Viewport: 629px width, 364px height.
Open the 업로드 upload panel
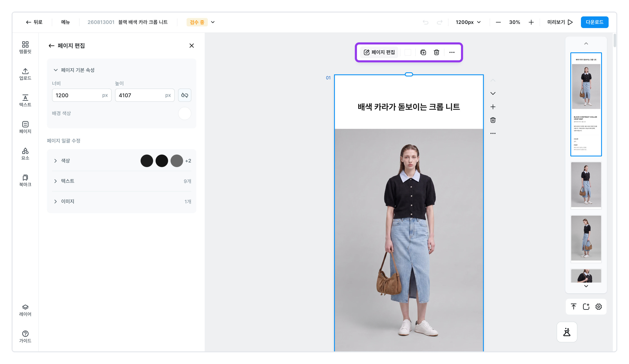pyautogui.click(x=25, y=74)
